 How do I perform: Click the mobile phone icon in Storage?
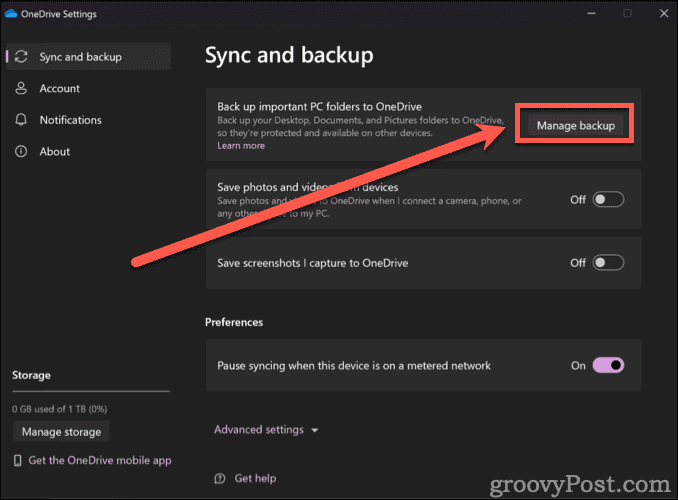tap(17, 461)
